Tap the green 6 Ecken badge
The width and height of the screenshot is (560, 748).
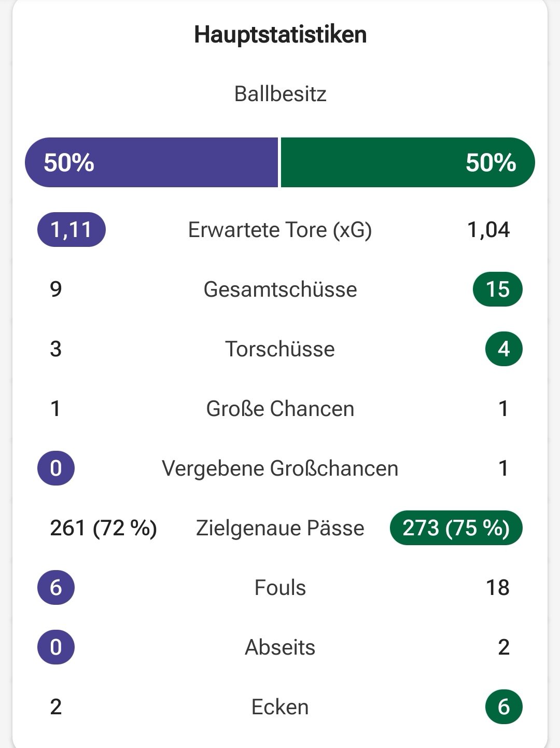[504, 707]
